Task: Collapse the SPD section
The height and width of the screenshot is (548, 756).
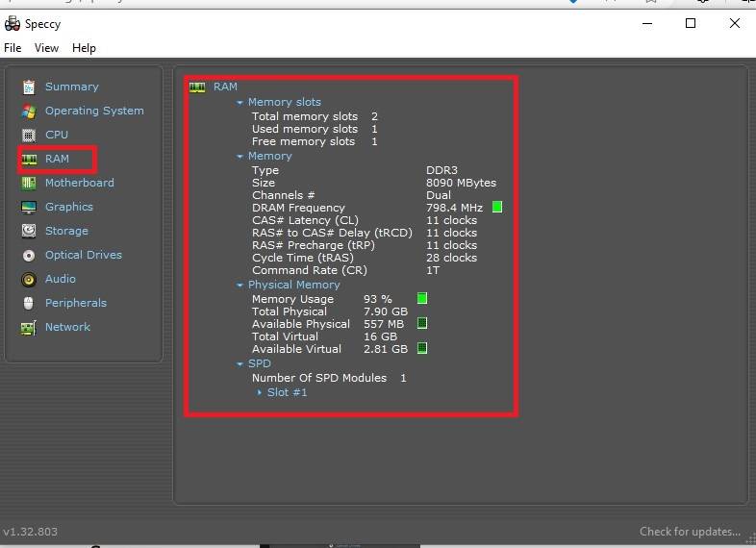Action: click(x=240, y=364)
